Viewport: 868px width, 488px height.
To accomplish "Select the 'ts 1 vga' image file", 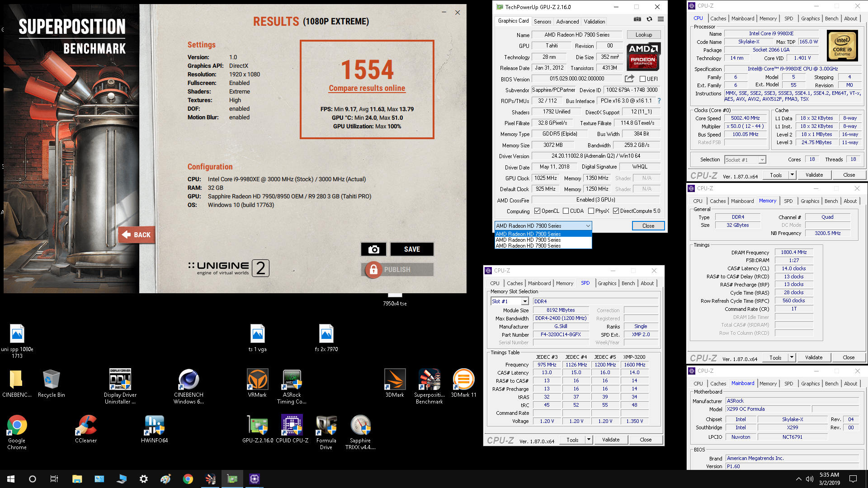I will [258, 338].
